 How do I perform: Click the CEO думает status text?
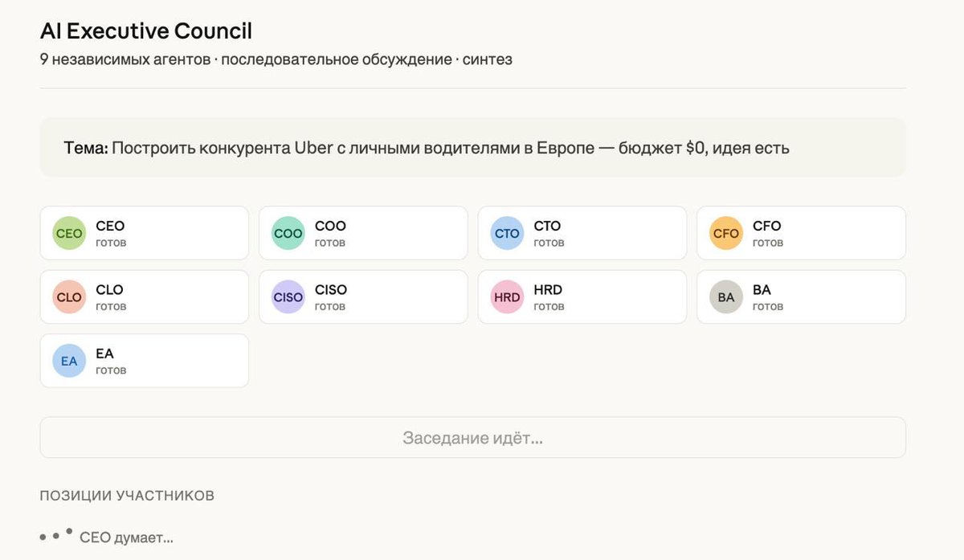(126, 537)
